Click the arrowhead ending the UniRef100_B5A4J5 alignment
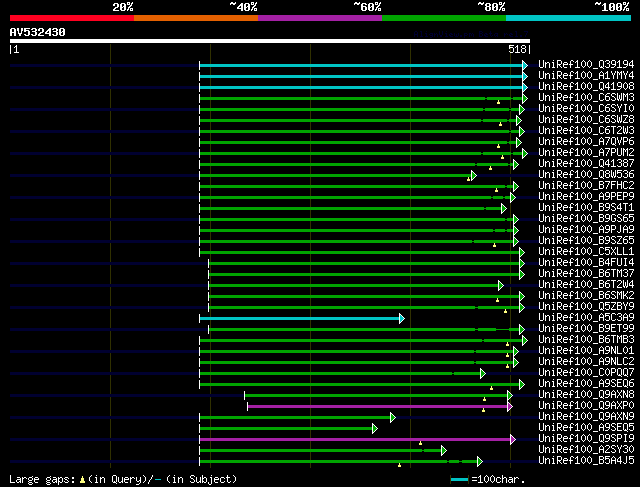This screenshot has height=487, width=640. point(480,462)
